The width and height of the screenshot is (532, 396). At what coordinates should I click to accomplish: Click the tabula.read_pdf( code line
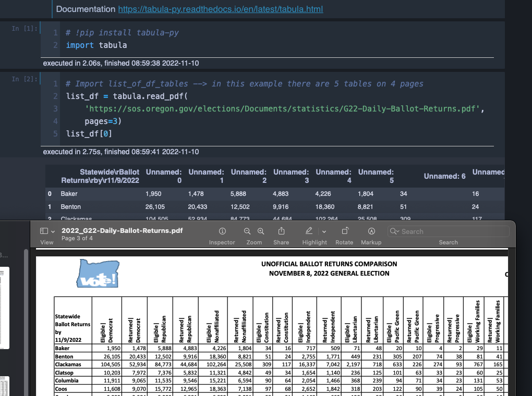click(127, 96)
